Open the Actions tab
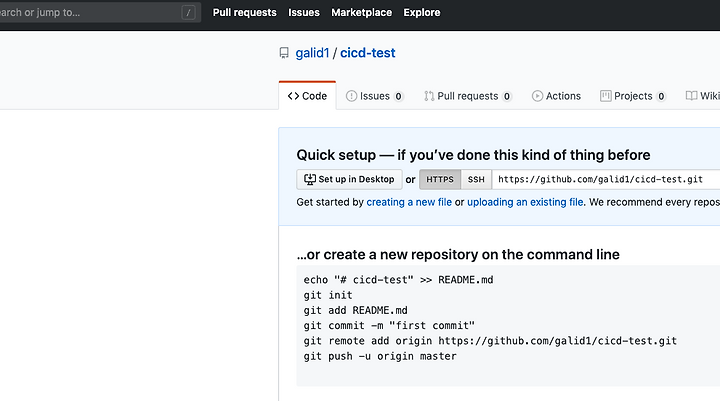Viewport: 720px width, 401px height. (556, 96)
